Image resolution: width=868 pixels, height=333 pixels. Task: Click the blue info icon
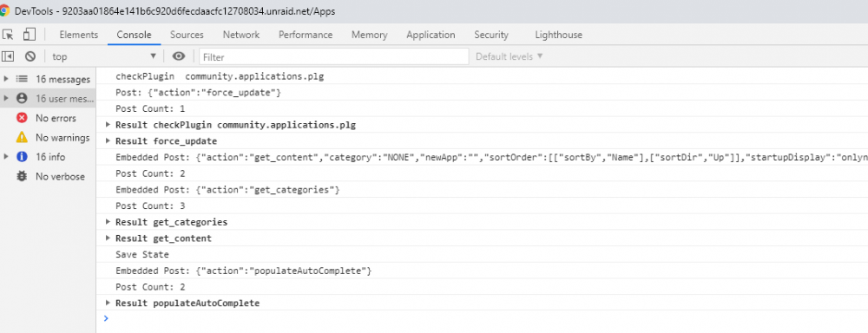pyautogui.click(x=22, y=157)
